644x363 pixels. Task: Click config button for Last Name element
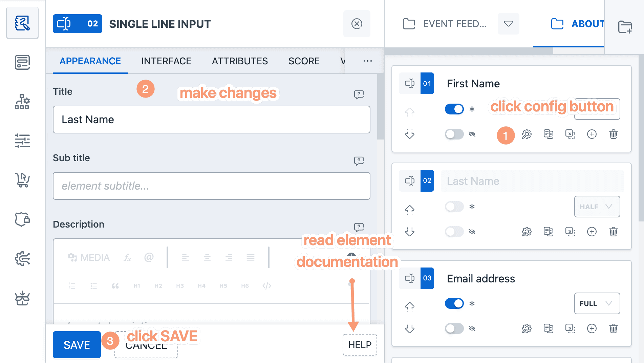[x=527, y=232]
